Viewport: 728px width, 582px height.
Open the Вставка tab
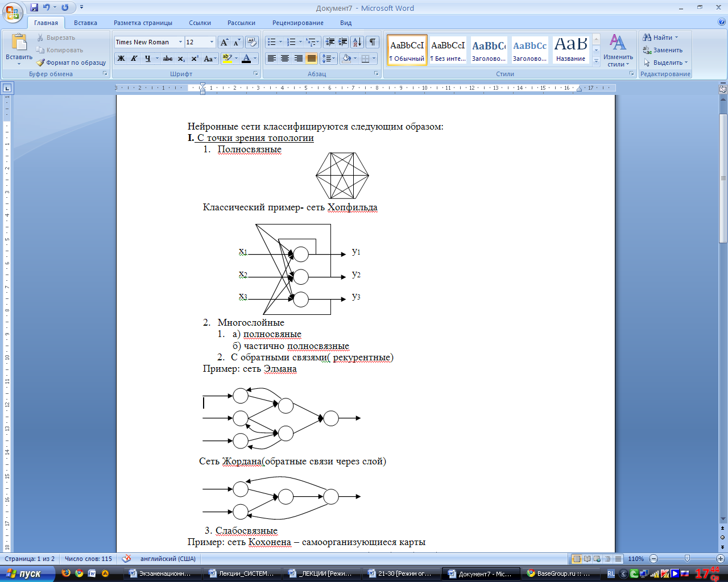pyautogui.click(x=85, y=23)
